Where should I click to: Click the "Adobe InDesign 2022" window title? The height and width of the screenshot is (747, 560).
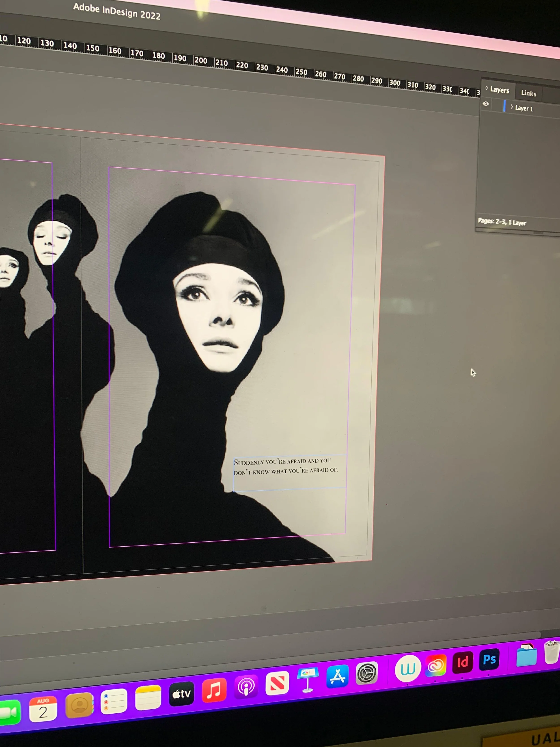(117, 11)
